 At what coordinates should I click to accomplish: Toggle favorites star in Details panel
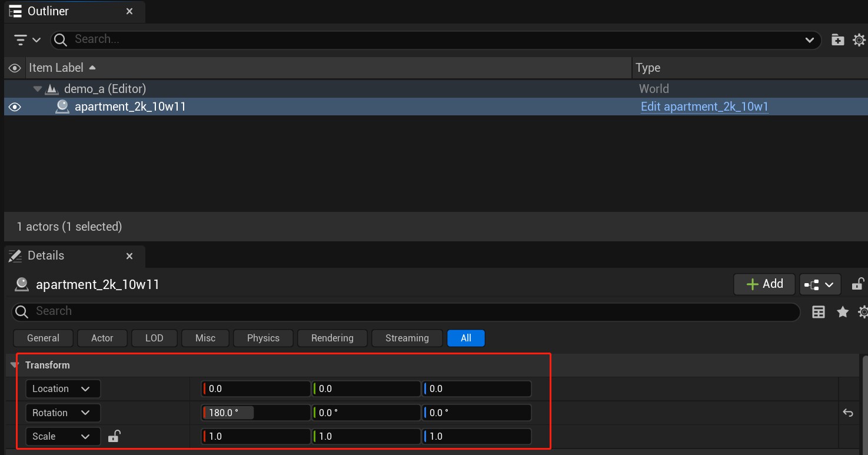click(843, 312)
